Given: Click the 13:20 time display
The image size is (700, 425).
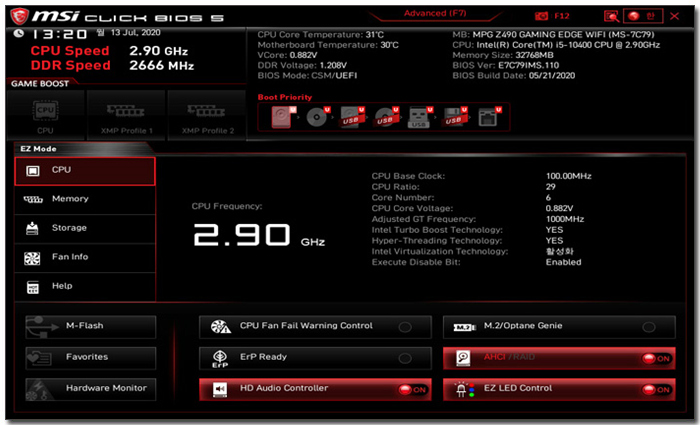Looking at the screenshot, I should tap(59, 34).
